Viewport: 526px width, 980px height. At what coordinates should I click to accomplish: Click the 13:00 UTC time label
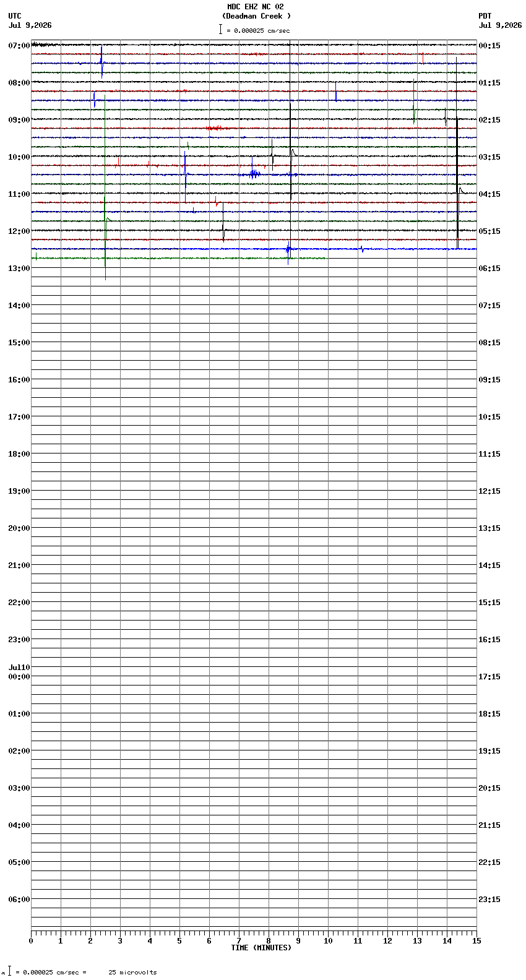pos(19,269)
